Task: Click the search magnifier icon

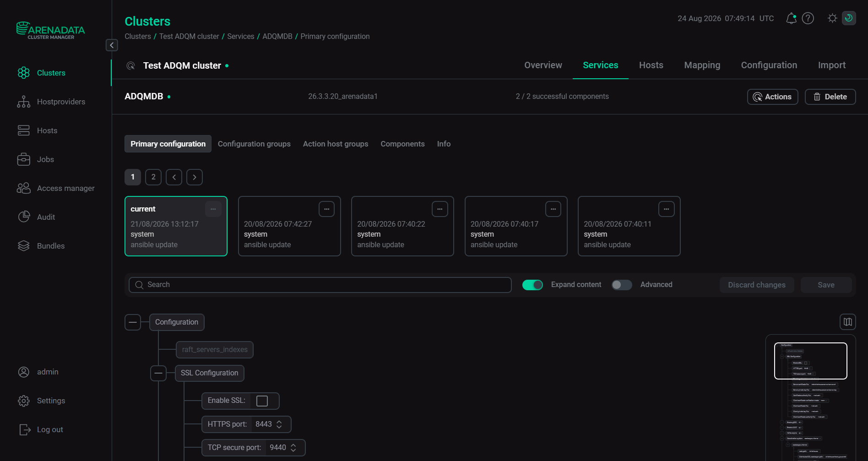Action: pos(139,285)
